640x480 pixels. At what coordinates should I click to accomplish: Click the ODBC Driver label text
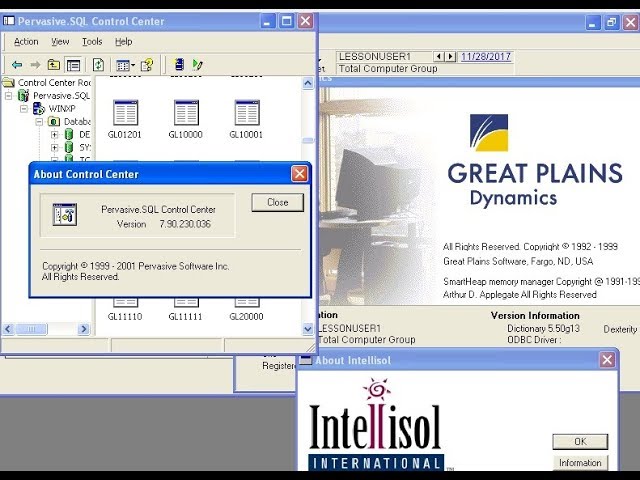[x=534, y=340]
